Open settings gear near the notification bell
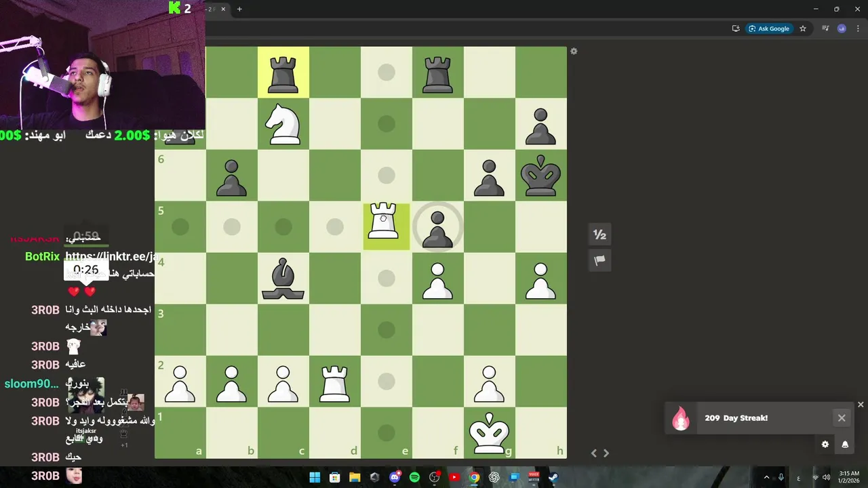Image resolution: width=868 pixels, height=488 pixels. [x=825, y=445]
